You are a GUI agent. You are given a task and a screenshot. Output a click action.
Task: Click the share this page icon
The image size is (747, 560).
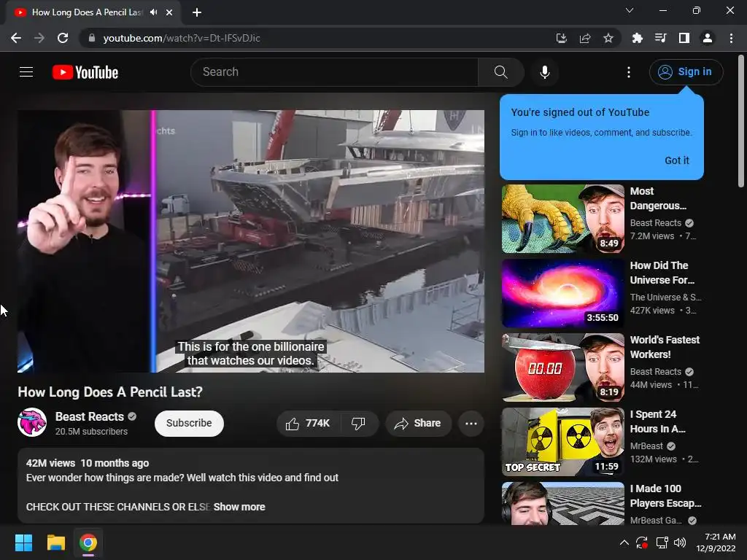[585, 38]
